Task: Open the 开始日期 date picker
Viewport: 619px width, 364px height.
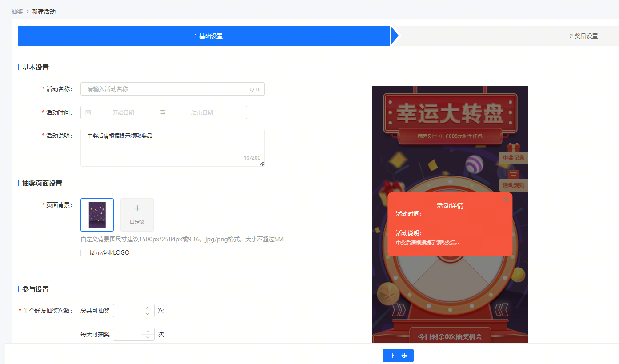Action: click(123, 113)
